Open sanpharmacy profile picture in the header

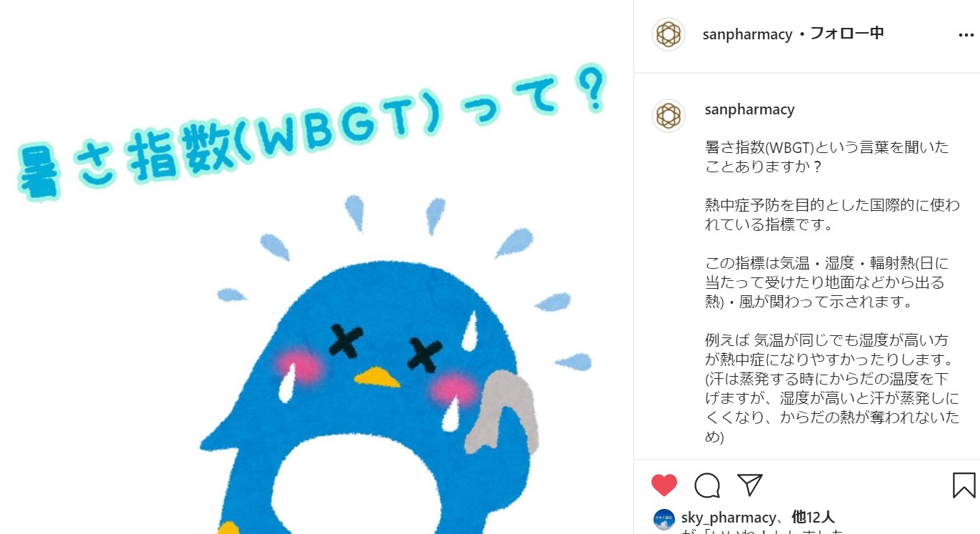669,34
